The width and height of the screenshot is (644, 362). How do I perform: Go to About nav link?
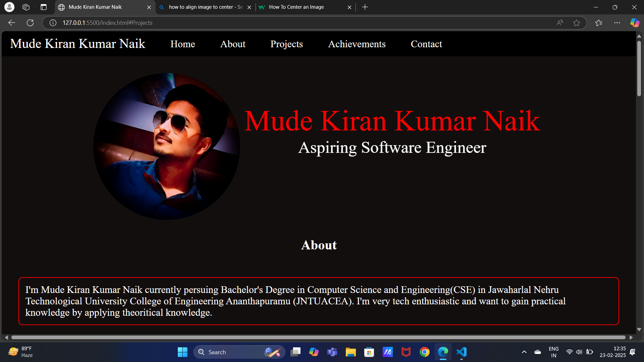233,44
